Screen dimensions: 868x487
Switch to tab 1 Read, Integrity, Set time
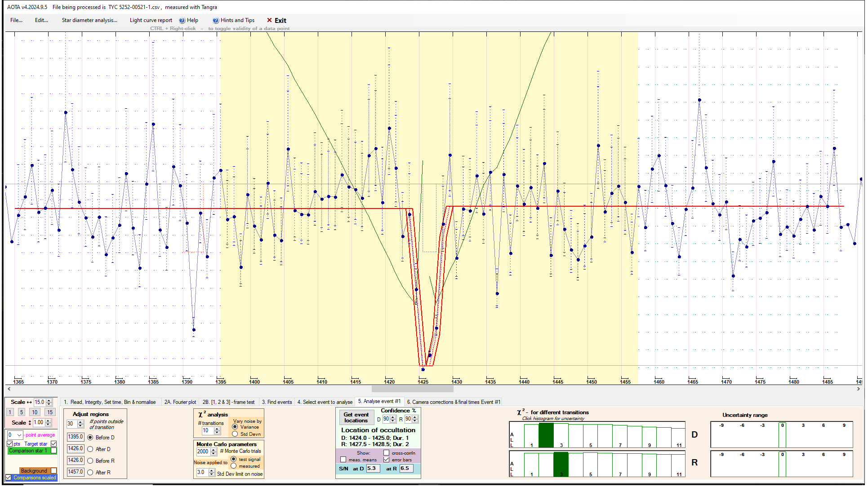(x=110, y=402)
